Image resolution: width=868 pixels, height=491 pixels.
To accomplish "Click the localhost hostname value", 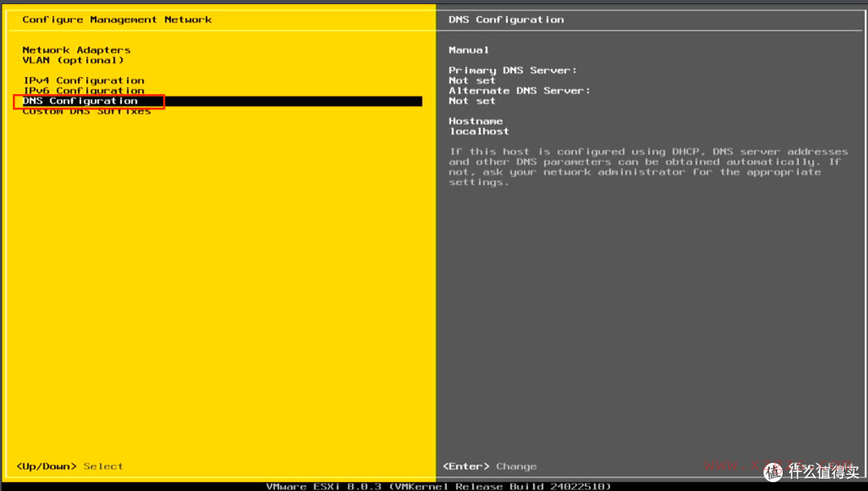I will tap(479, 131).
